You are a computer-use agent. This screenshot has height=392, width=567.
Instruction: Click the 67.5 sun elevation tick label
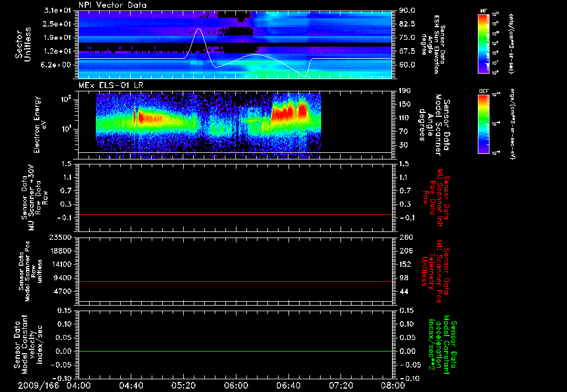click(x=407, y=51)
